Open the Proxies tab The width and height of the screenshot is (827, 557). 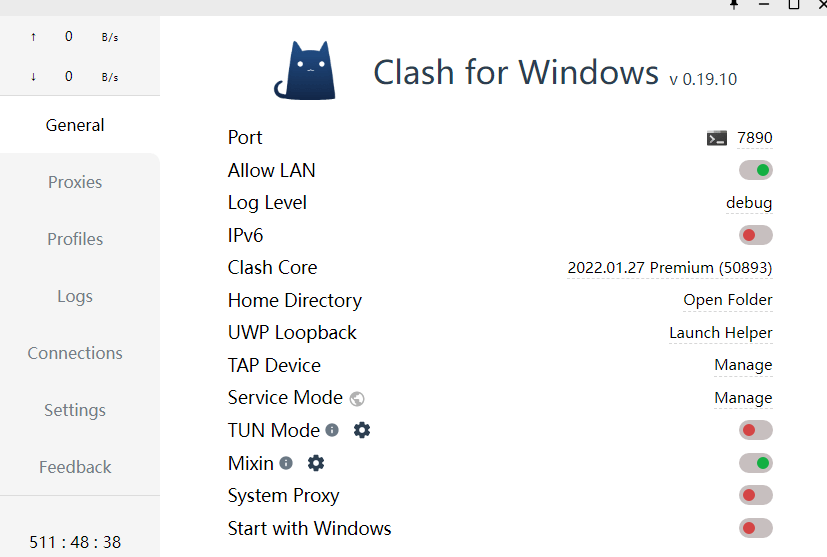75,182
